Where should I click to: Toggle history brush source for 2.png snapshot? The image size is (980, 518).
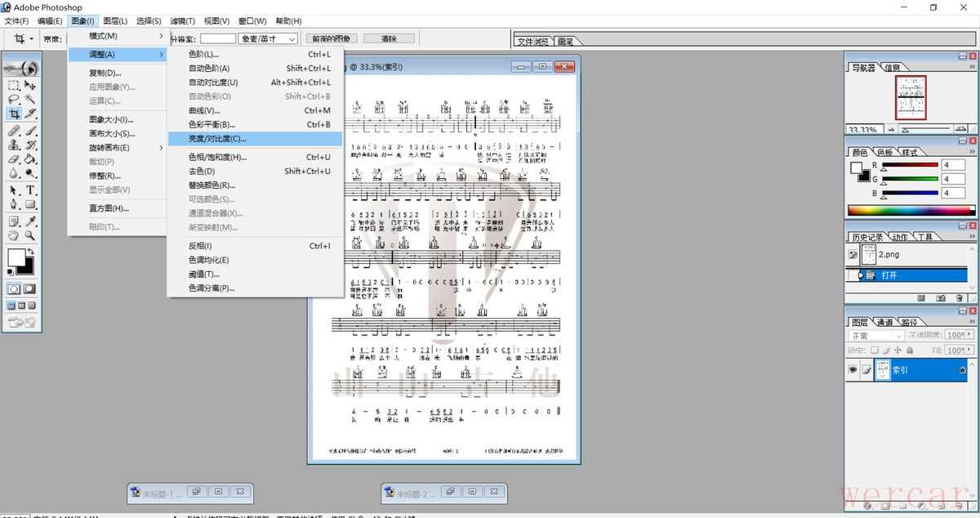pyautogui.click(x=853, y=255)
